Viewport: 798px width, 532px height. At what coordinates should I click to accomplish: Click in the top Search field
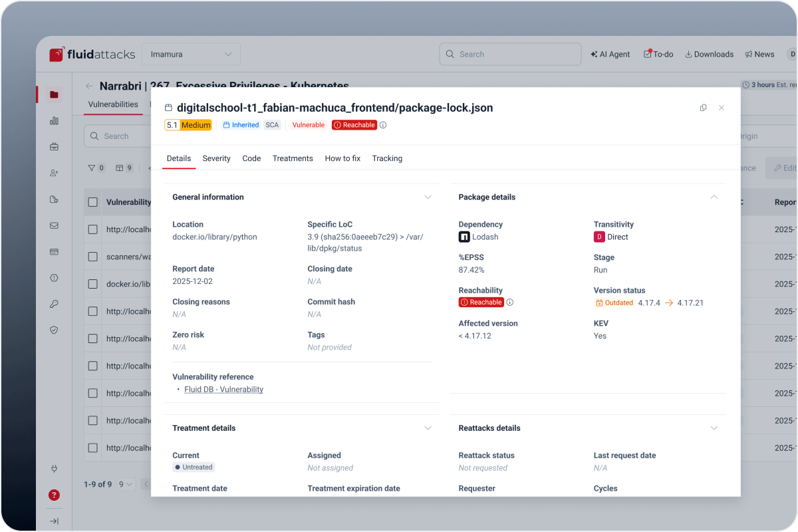click(x=510, y=55)
